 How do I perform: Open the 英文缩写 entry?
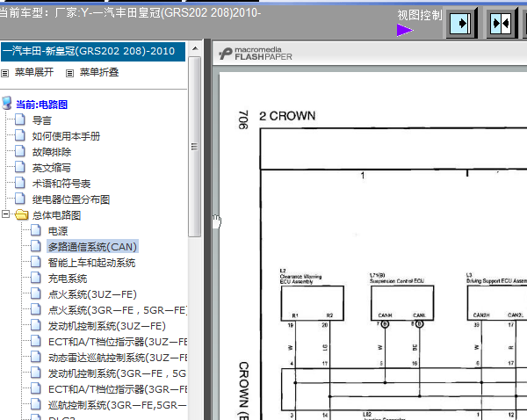(52, 168)
